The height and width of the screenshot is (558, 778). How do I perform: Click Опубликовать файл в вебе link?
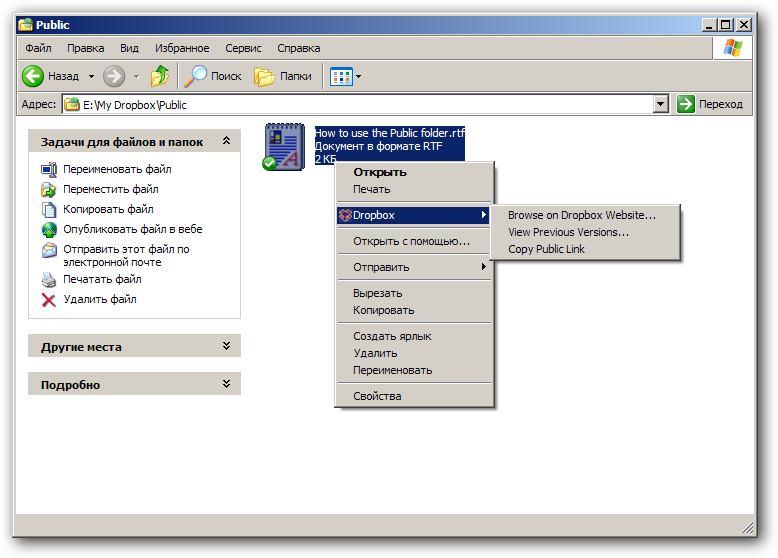tap(132, 229)
